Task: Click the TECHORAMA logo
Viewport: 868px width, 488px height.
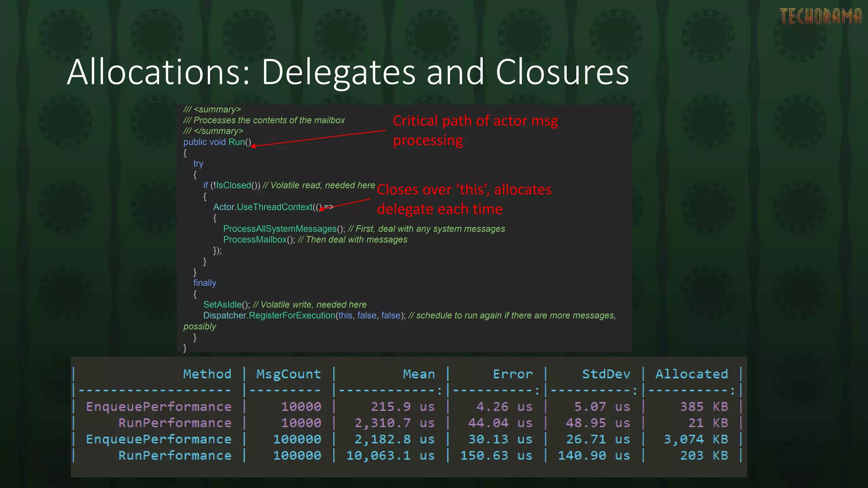Action: tap(821, 17)
